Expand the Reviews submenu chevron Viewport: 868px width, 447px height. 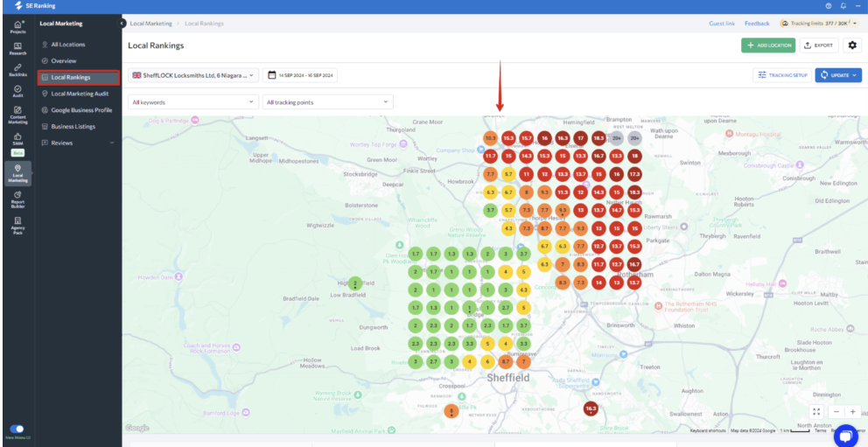[x=112, y=143]
